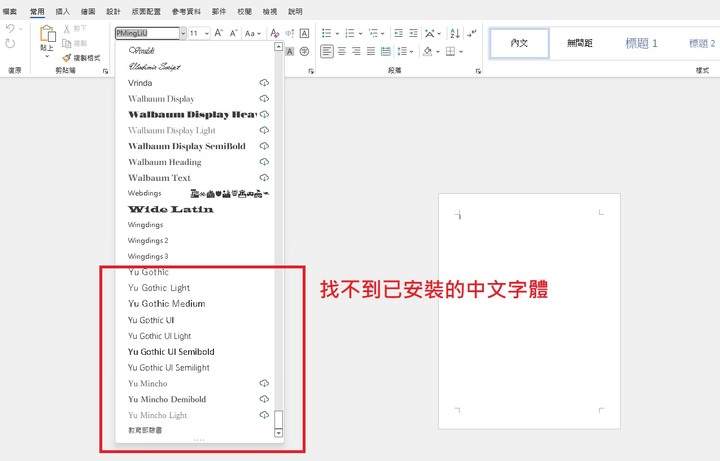The image size is (720, 461).
Task: Download Vrinda font via cloud icon
Action: click(x=264, y=83)
